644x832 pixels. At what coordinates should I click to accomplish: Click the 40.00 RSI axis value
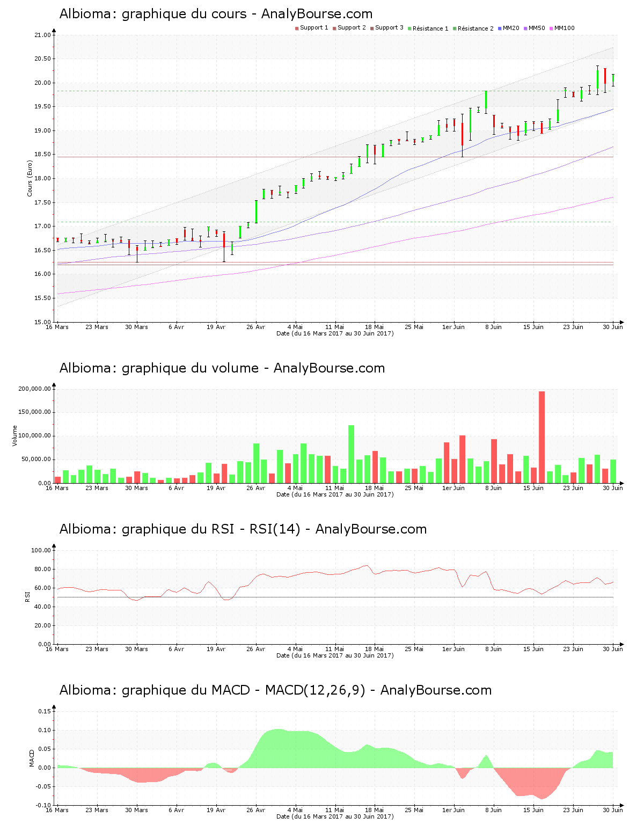tap(42, 607)
